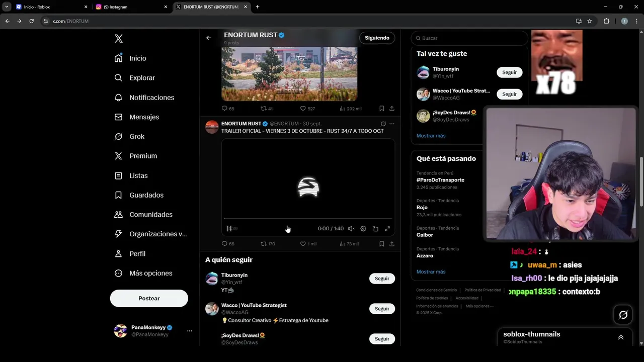
Task: Expand Más opciones in sidebar
Action: [143, 274]
